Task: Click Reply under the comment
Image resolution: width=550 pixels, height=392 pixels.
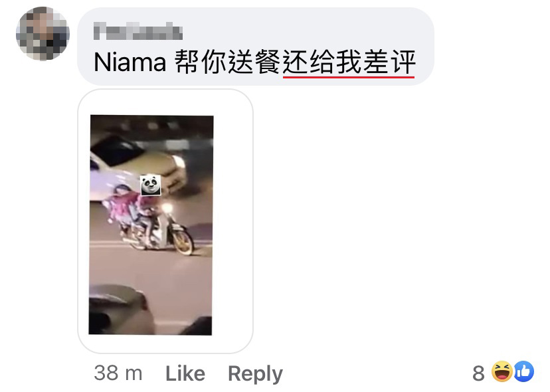Action: pyautogui.click(x=255, y=374)
